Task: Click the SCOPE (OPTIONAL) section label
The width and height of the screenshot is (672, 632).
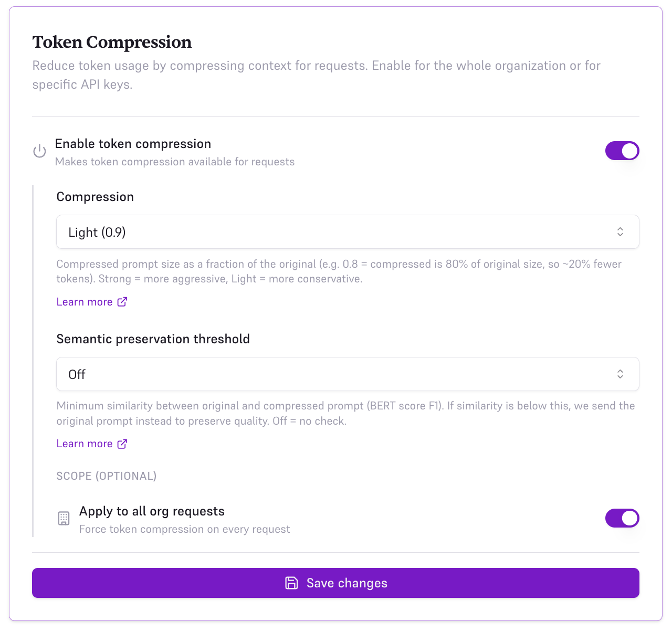Action: pyautogui.click(x=106, y=476)
